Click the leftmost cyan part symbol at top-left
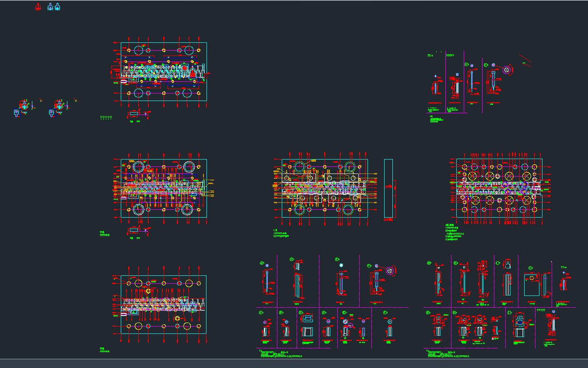 pos(50,7)
